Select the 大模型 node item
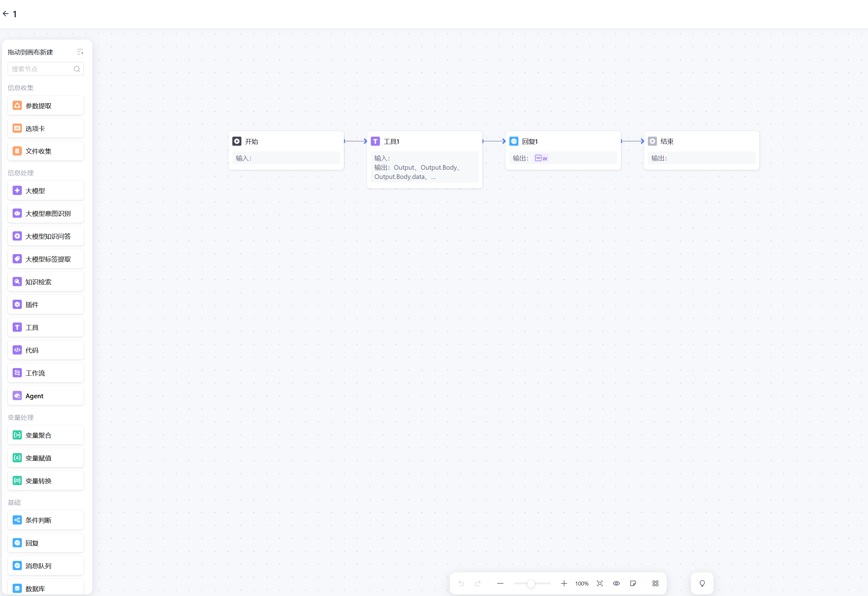The width and height of the screenshot is (868, 596). click(46, 191)
